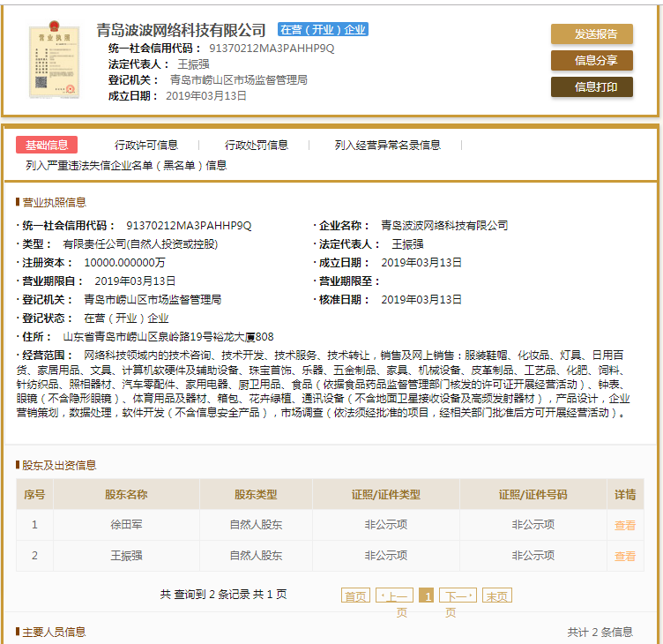Open the 列入严重违法失信企业名单 tab

coord(126,165)
